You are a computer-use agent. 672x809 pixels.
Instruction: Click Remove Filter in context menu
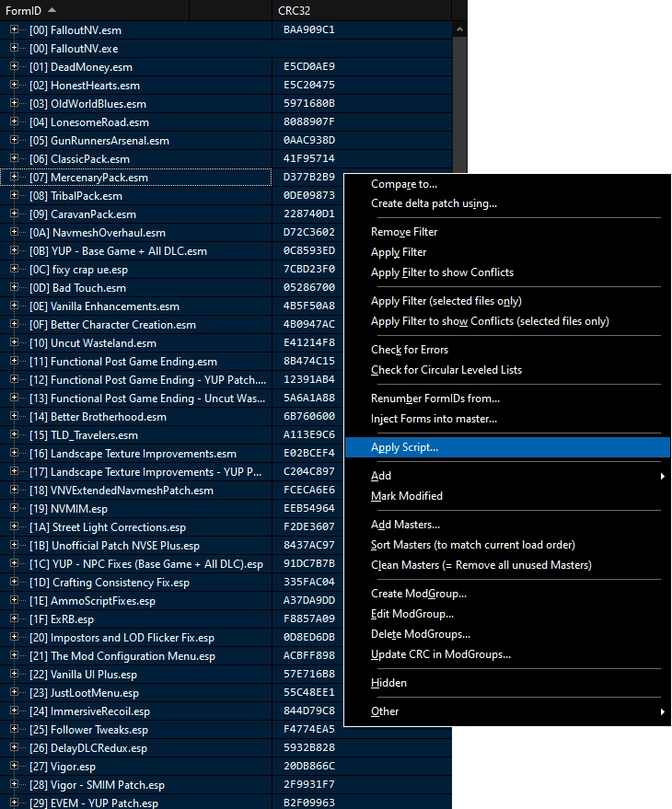click(x=404, y=232)
